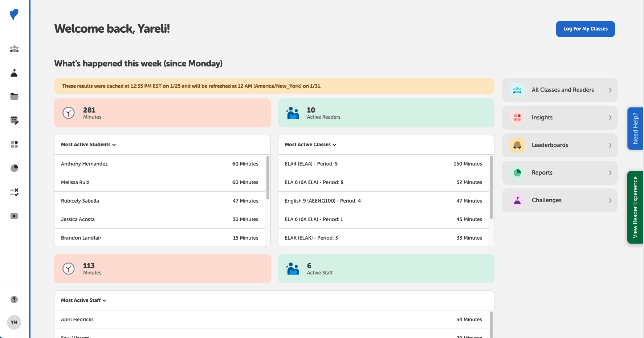Image resolution: width=644 pixels, height=338 pixels.
Task: Click the attendance checklist icon in the sidebar
Action: coord(14,192)
